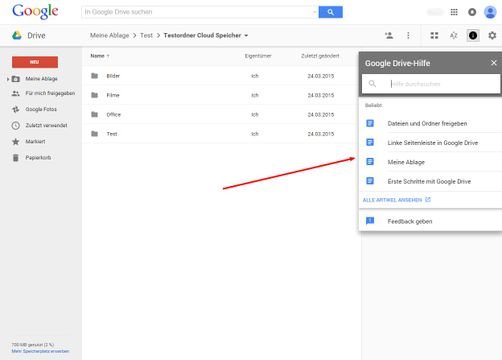The image size is (502, 360).
Task: Expand the Meine Ablage tree arrow
Action: [x=8, y=79]
